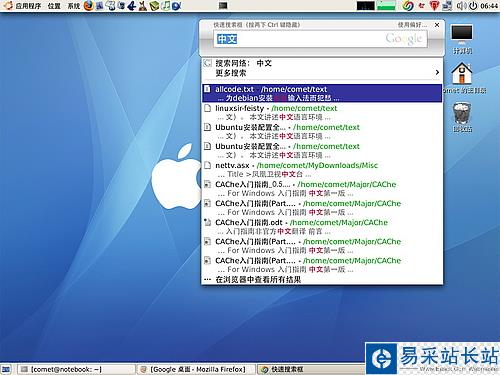The height and width of the screenshot is (375, 500).
Task: Open the 应用程序 menu
Action: coord(28,6)
